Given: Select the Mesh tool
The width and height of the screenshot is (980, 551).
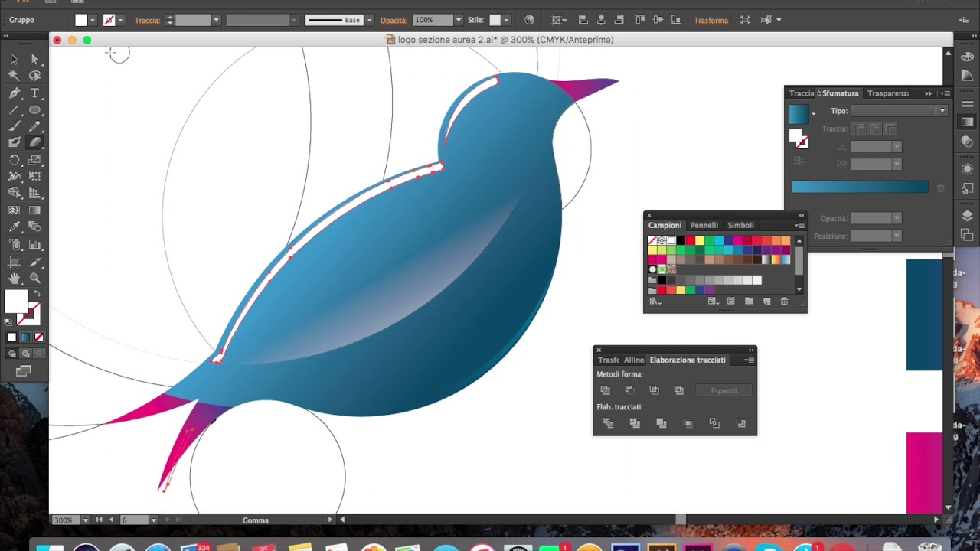Looking at the screenshot, I should 15,210.
